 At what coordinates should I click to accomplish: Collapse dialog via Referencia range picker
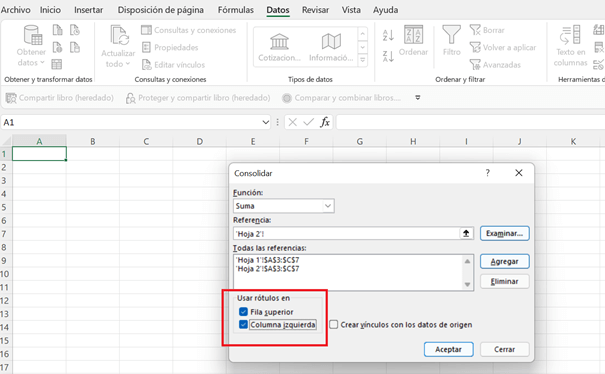466,234
